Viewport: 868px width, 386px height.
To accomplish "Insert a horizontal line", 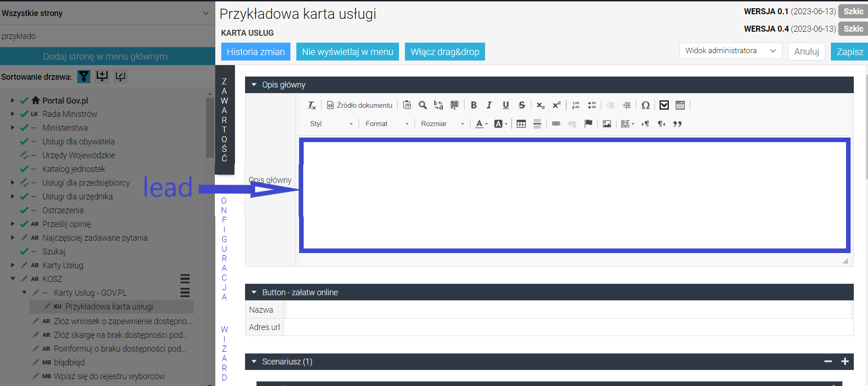I will [x=537, y=124].
